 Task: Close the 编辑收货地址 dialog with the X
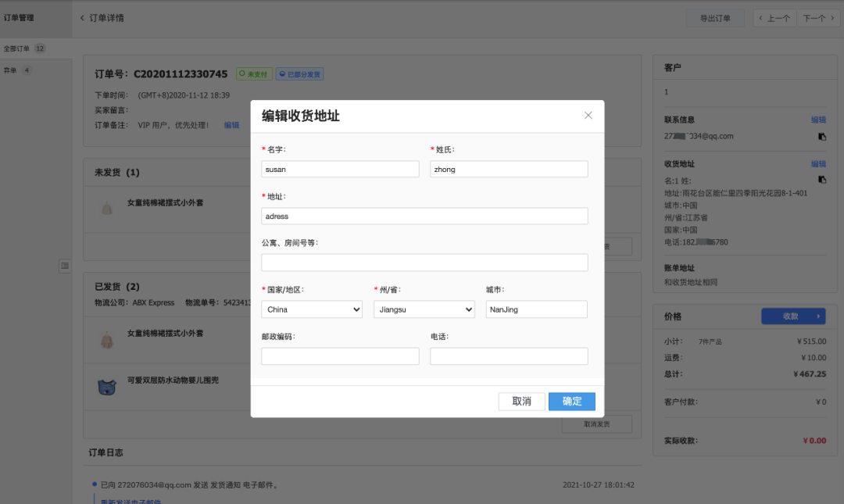[588, 114]
